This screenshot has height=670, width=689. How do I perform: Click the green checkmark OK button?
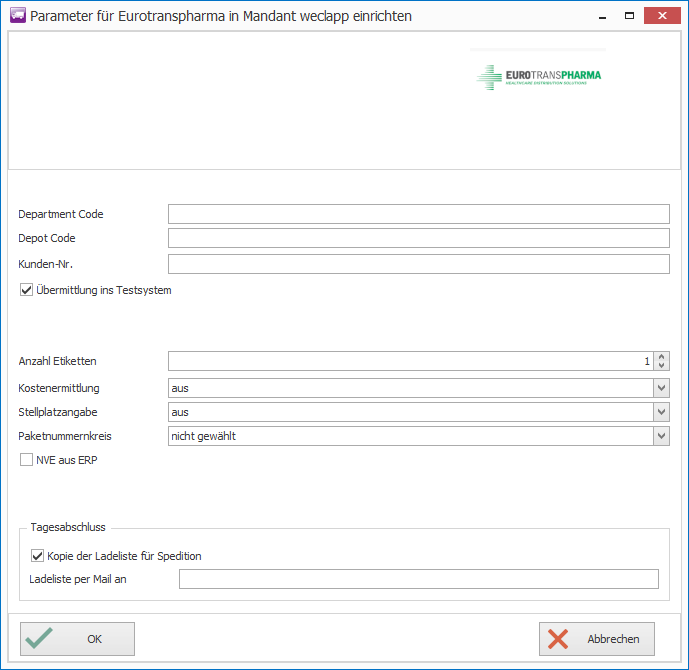pos(77,639)
